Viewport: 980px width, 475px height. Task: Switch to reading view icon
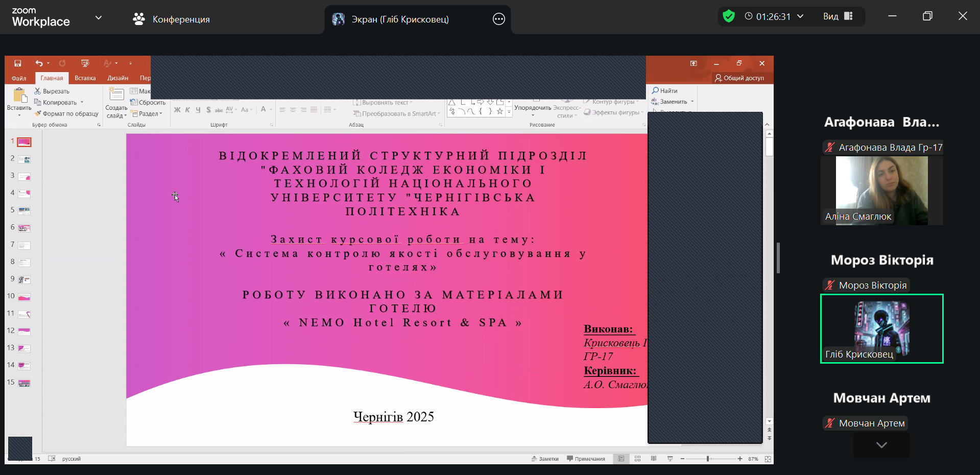pos(654,459)
